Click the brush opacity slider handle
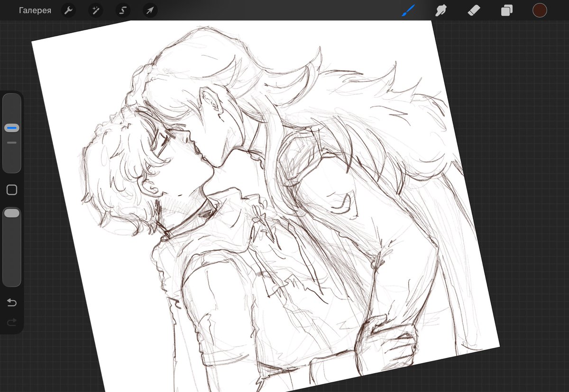Viewport: 569px width, 392px height. tap(12, 213)
